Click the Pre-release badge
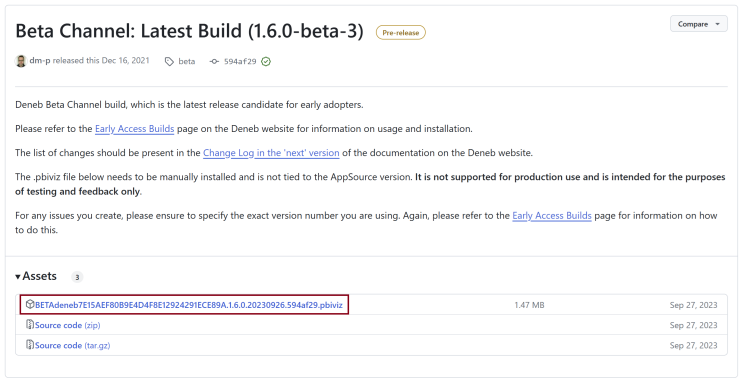744x383 pixels. 401,33
